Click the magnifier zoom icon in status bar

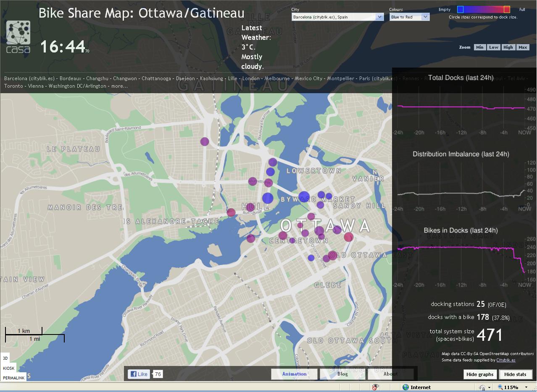pyautogui.click(x=500, y=387)
